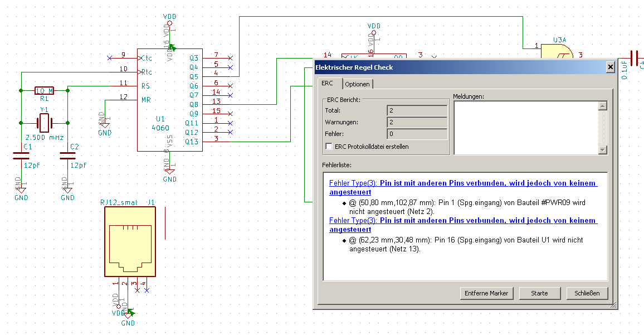
Task: Click the '12pF' value beside C2
Action: [79, 165]
